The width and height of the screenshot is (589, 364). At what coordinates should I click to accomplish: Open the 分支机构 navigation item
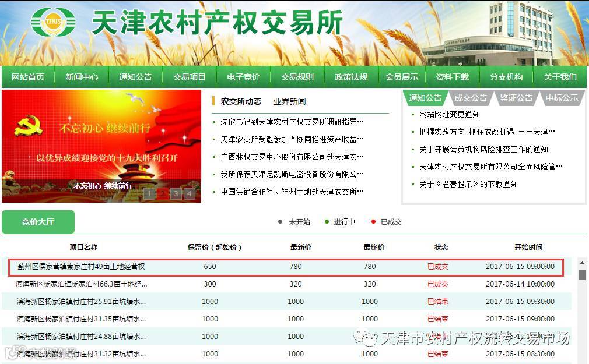506,77
